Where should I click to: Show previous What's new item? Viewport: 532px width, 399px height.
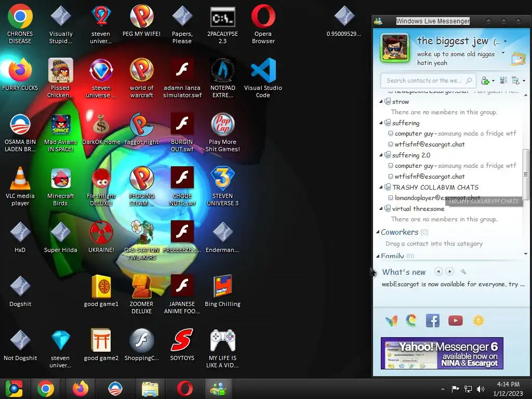(x=438, y=272)
